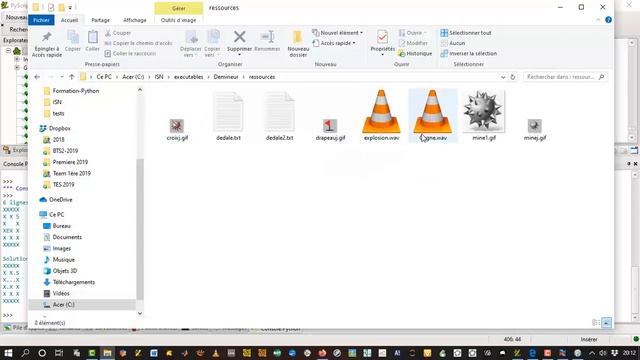Open Task View on the taskbar
640x360 pixels.
[x=59, y=353]
